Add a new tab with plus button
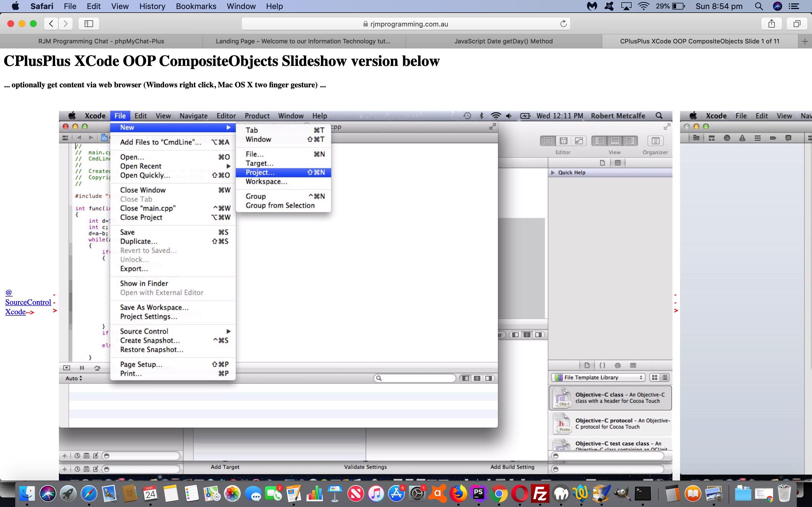Screen dimensions: 812x507 point(805,41)
